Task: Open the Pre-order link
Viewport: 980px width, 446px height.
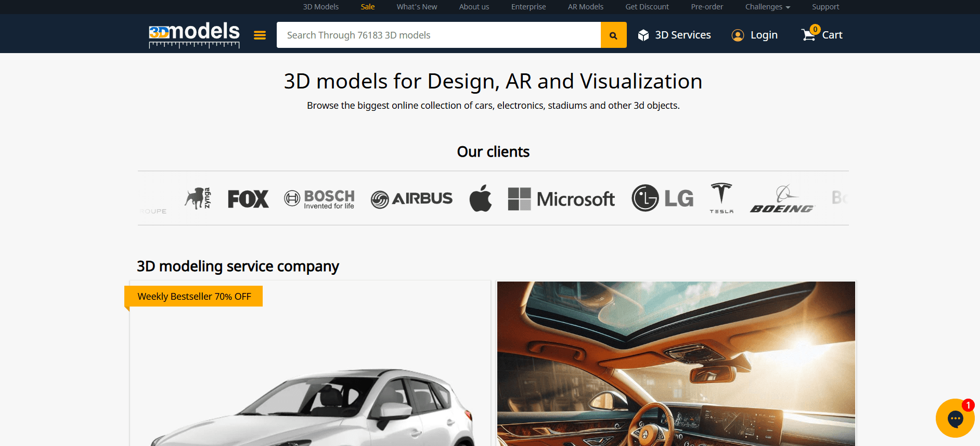Action: coord(707,7)
